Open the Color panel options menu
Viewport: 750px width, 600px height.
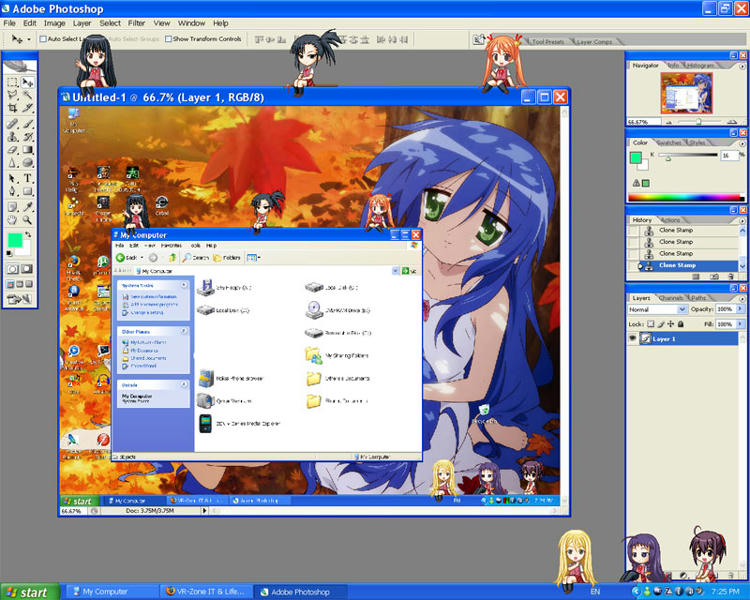pyautogui.click(x=742, y=144)
